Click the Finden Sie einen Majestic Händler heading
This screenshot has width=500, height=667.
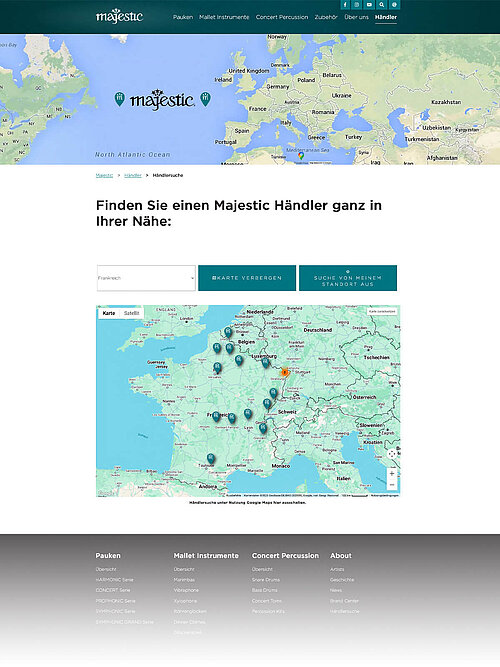pos(239,213)
